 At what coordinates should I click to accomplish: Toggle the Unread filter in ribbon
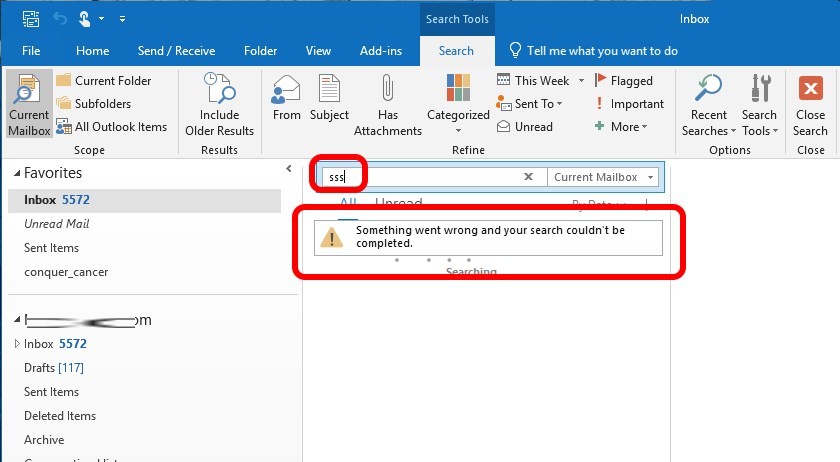(x=525, y=127)
